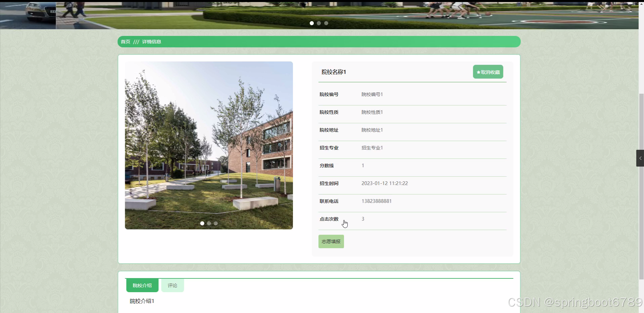This screenshot has height=313, width=644.
Task: Click the 院校介绍1 description text
Action: 142,301
